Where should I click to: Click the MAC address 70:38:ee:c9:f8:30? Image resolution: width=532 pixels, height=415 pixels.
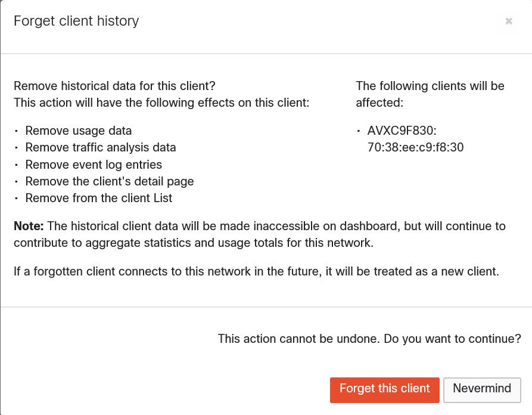[x=415, y=147]
